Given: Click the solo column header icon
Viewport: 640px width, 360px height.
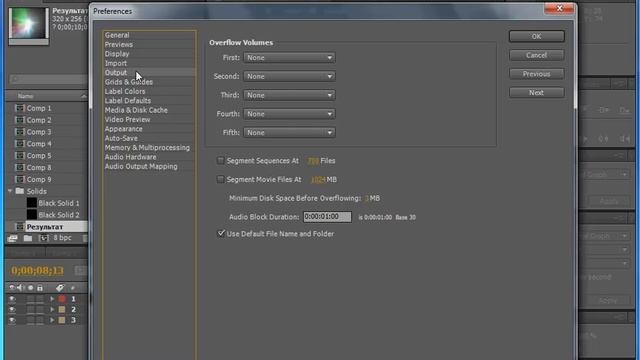Looking at the screenshot, I should pos(31,288).
